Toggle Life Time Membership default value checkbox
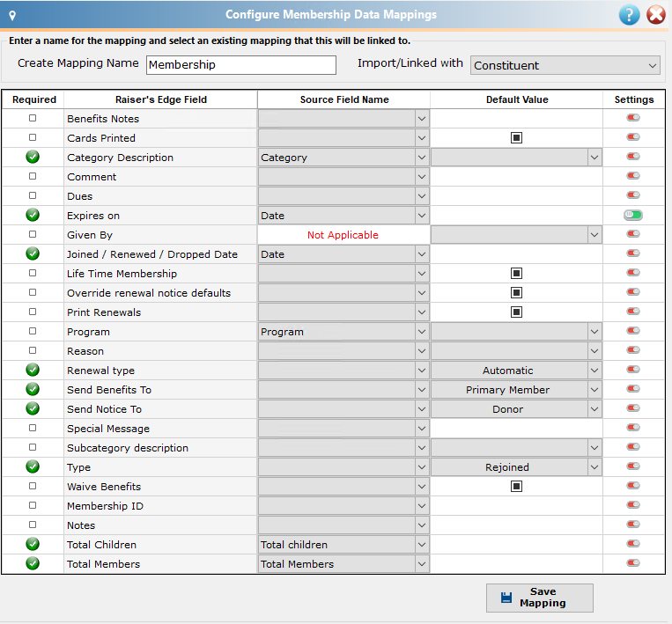Viewport: 672px width, 624px height. coord(516,273)
